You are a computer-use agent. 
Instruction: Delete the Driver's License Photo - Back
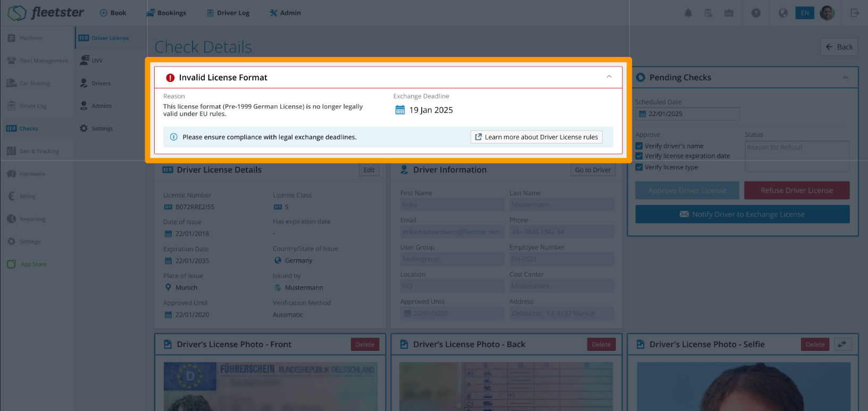[x=602, y=344]
